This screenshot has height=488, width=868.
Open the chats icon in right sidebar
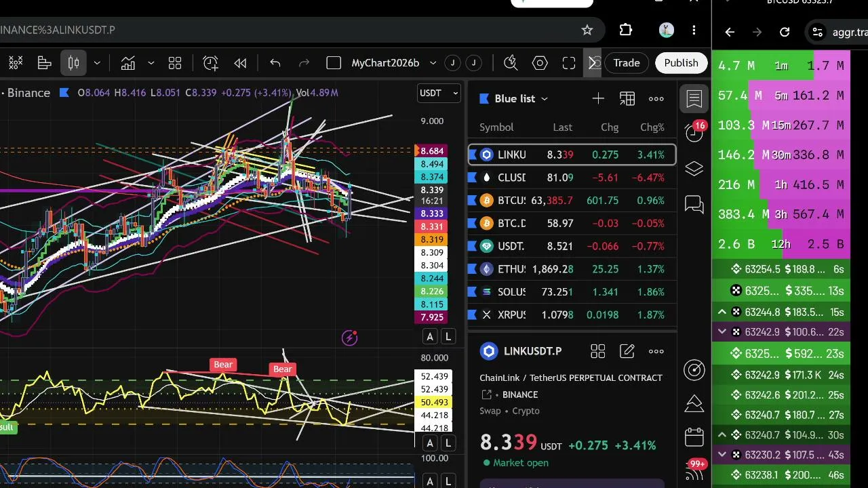tap(694, 204)
